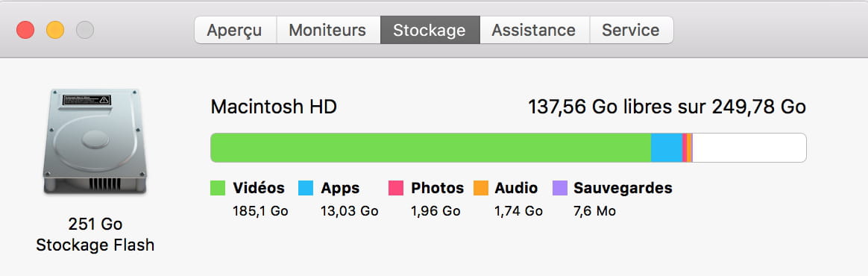
Task: Go to the Assistance tab
Action: point(534,30)
